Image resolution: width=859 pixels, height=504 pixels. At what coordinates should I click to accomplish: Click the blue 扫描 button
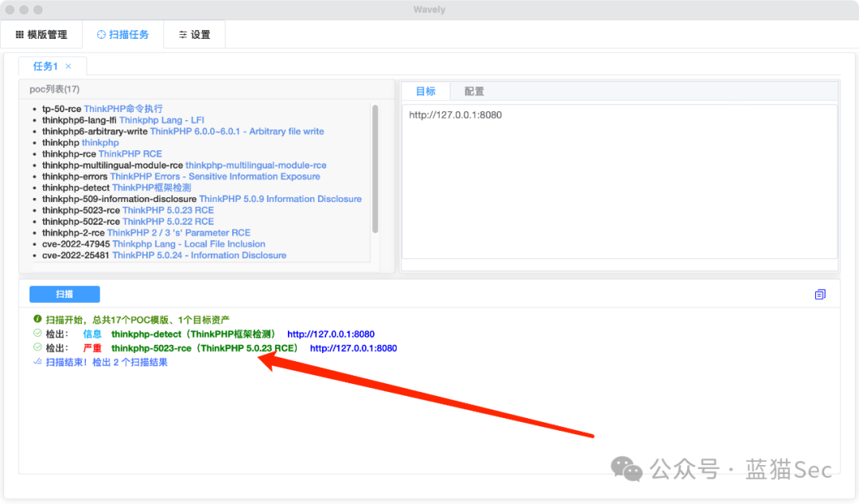[x=64, y=294]
